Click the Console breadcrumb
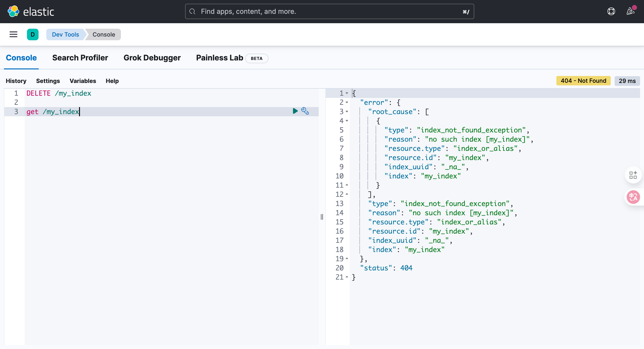Viewport: 644px width, 349px height. (104, 34)
